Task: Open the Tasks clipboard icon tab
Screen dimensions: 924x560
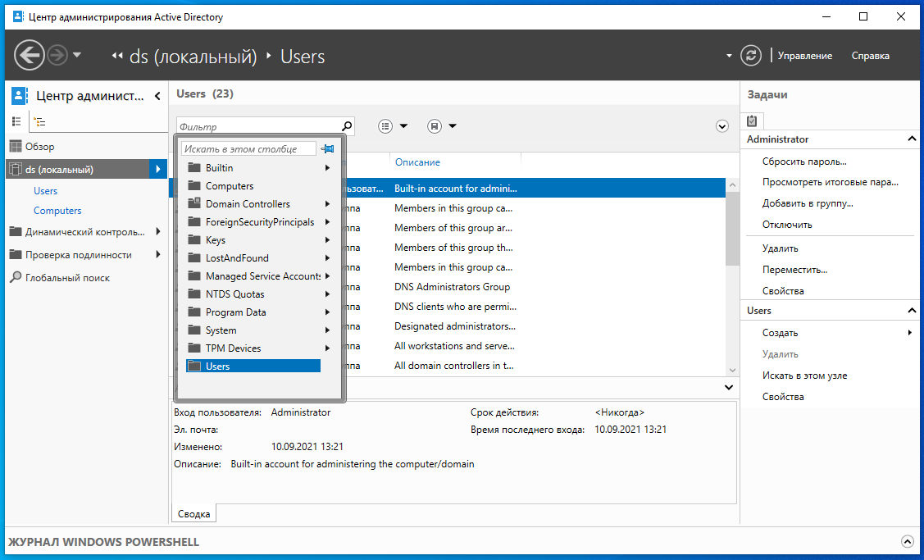Action: [x=752, y=121]
